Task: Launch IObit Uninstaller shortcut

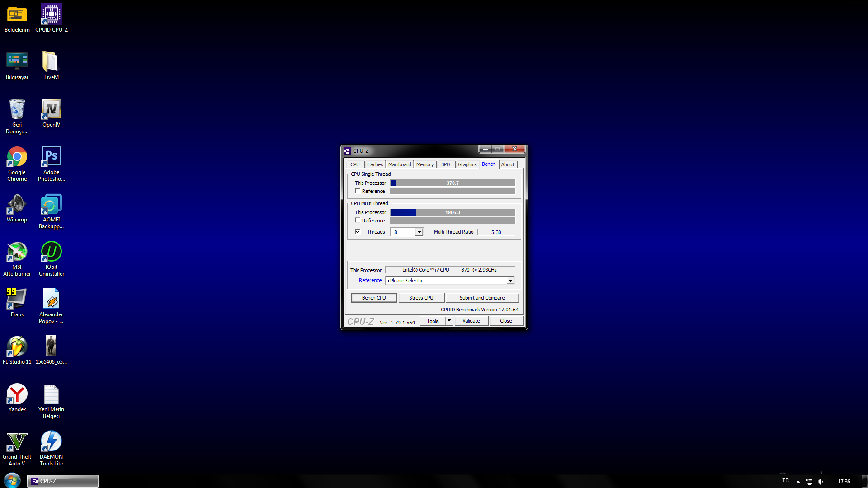Action: coord(51,259)
